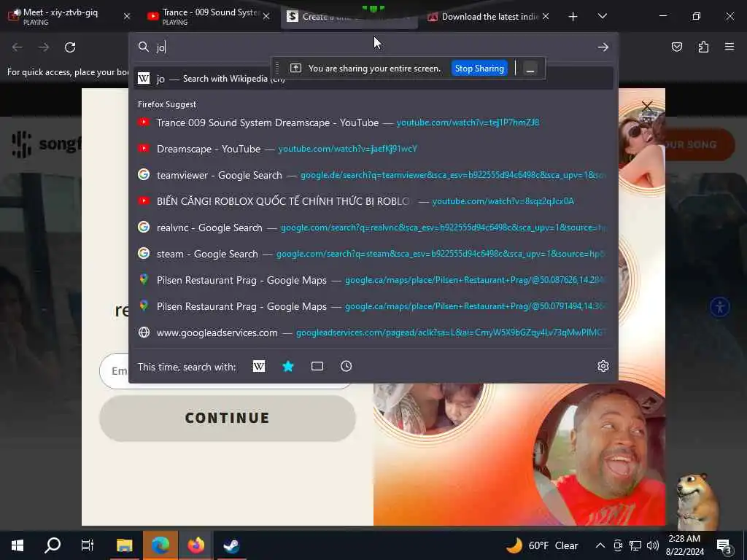Open File Explorer from the taskbar
This screenshot has width=747, height=560.
pyautogui.click(x=124, y=545)
